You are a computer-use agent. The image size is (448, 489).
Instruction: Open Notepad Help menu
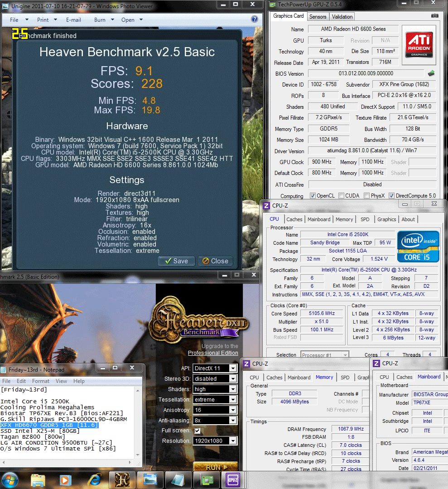tap(79, 381)
